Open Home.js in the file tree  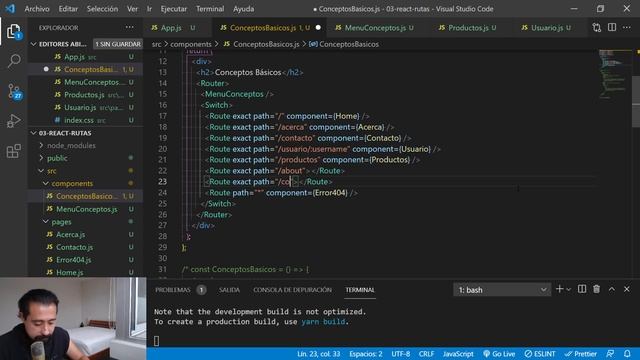(69, 272)
